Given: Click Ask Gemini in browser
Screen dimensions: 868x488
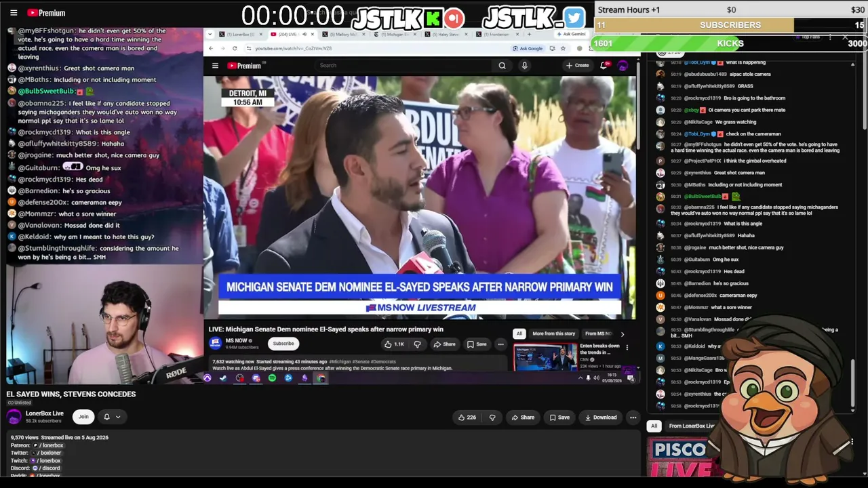Looking at the screenshot, I should tap(570, 34).
